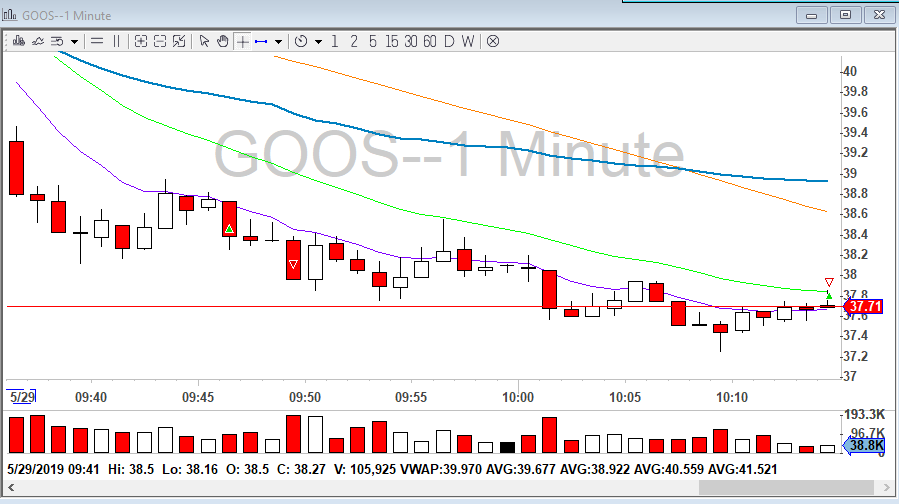This screenshot has width=899, height=504.
Task: Click the 40 price axis label
Action: click(850, 71)
